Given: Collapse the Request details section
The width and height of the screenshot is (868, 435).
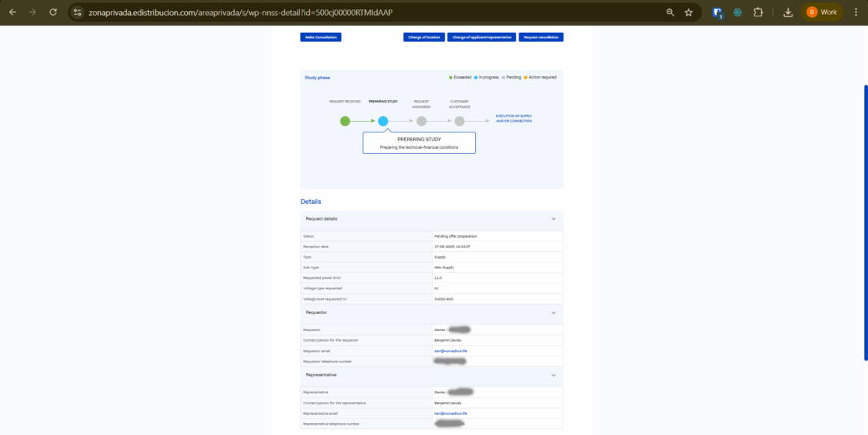Looking at the screenshot, I should 554,219.
